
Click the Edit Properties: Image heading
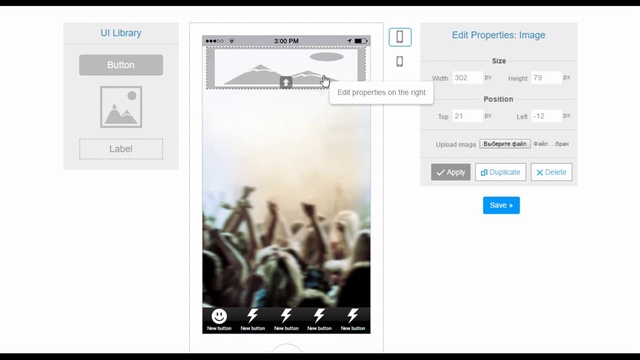(x=498, y=35)
